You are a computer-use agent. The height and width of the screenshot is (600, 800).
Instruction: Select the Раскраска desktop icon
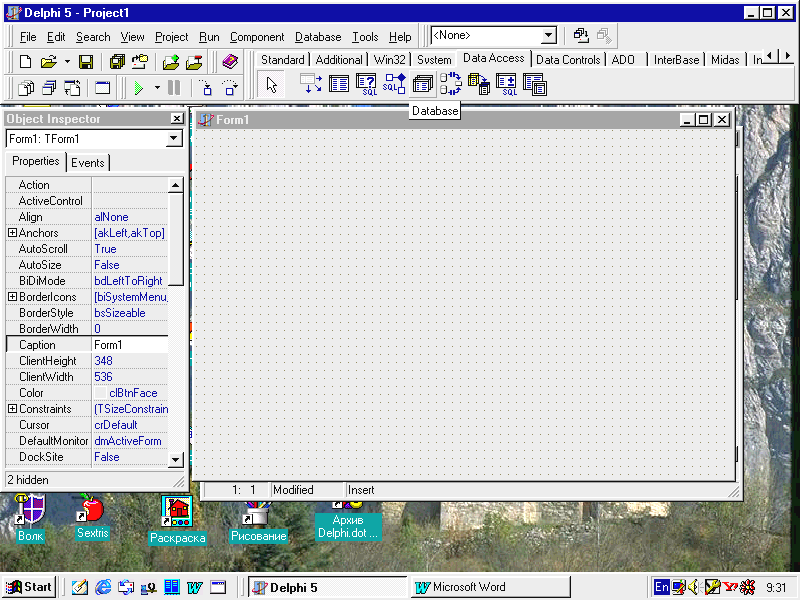[x=178, y=520]
